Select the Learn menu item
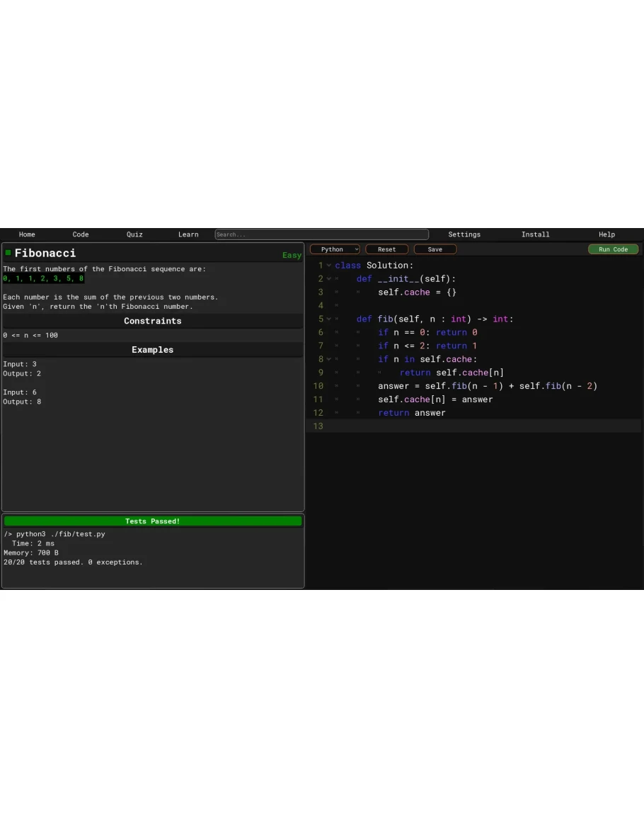 [188, 234]
